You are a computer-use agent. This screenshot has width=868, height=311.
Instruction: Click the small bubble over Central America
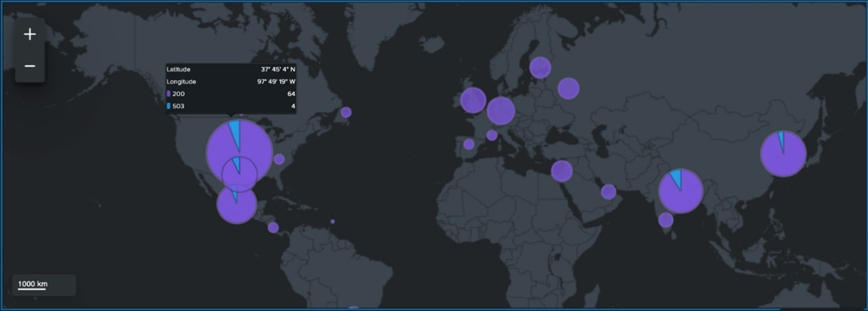tap(273, 227)
